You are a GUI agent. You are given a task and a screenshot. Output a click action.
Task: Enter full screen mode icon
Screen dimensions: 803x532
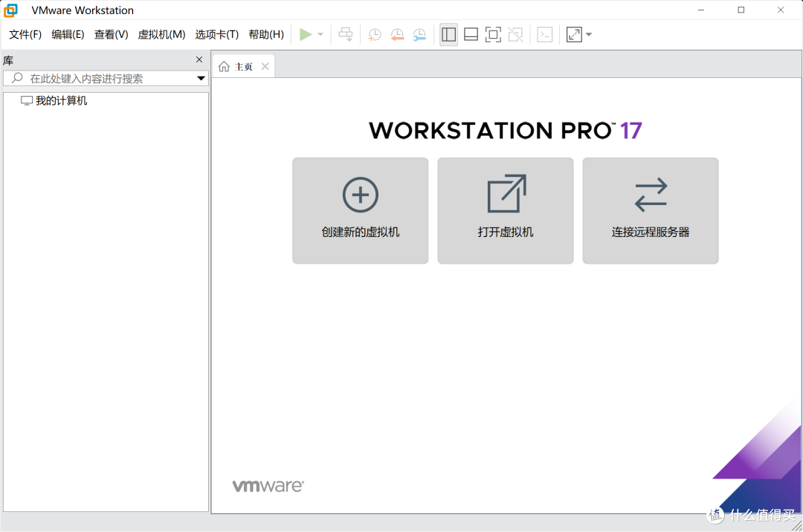point(493,34)
